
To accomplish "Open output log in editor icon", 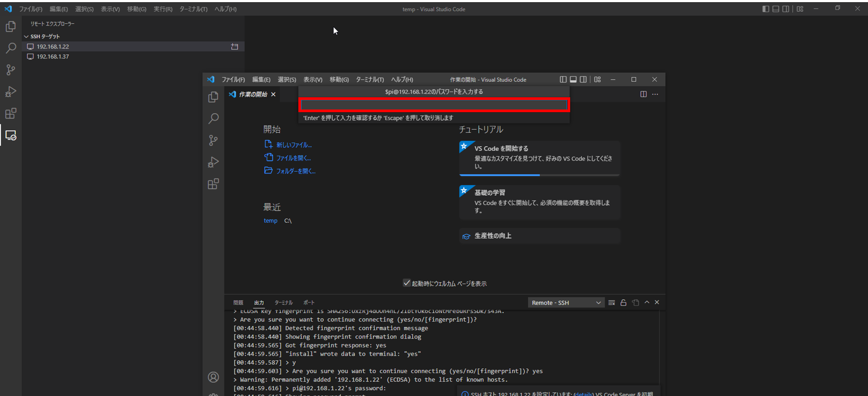I will click(636, 302).
